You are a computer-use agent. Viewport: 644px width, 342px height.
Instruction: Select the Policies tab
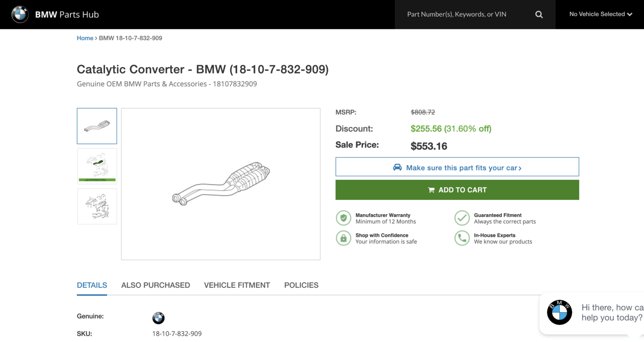tap(301, 285)
